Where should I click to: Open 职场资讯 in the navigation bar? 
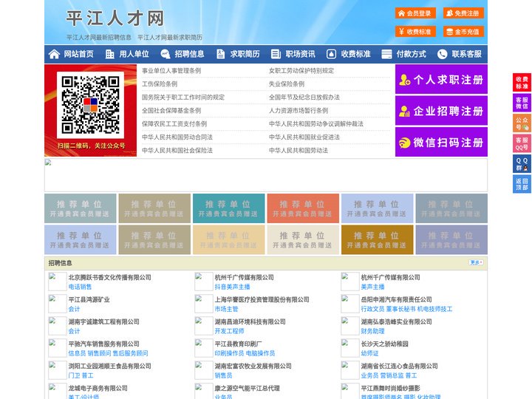coord(300,54)
